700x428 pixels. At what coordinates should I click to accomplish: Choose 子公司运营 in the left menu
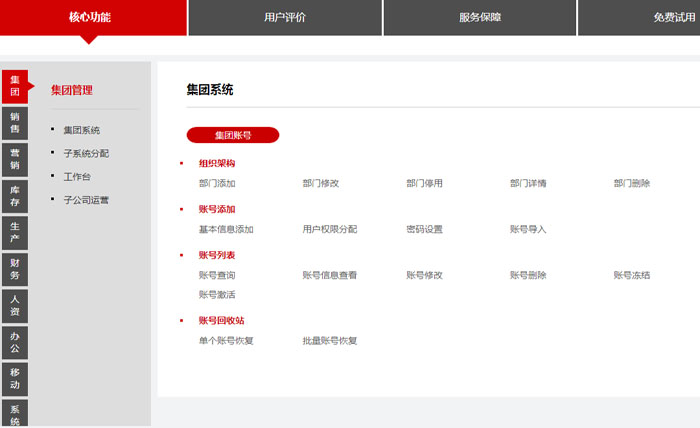[86, 200]
